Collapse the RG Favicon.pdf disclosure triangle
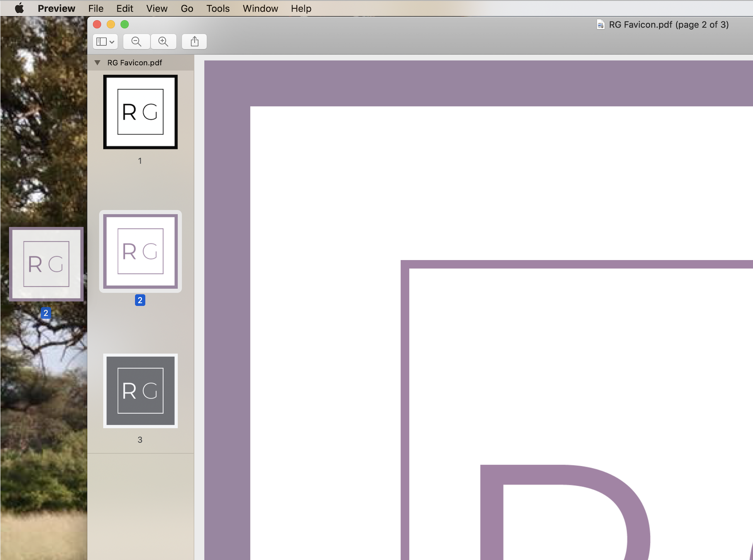Screen dimensions: 753x560 [97, 63]
